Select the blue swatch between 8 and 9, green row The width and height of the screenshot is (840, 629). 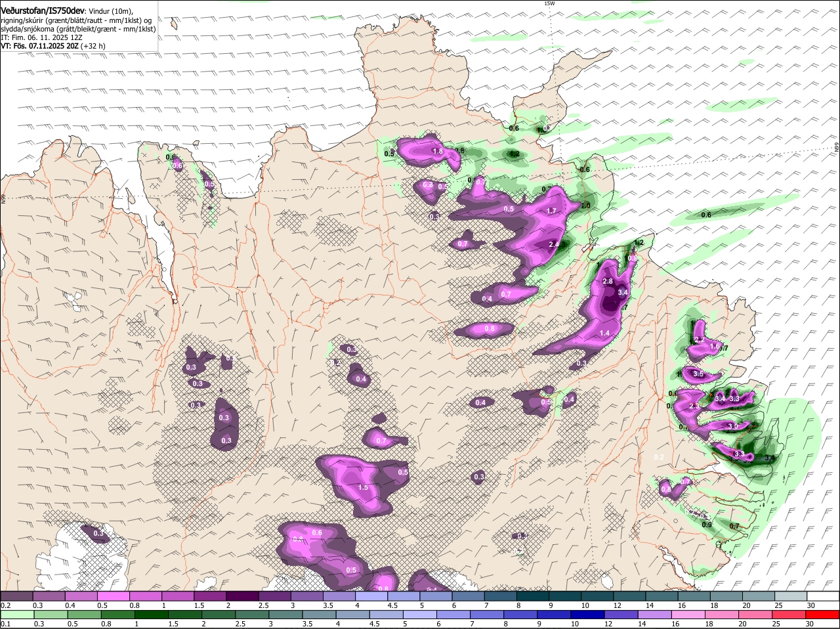521,615
